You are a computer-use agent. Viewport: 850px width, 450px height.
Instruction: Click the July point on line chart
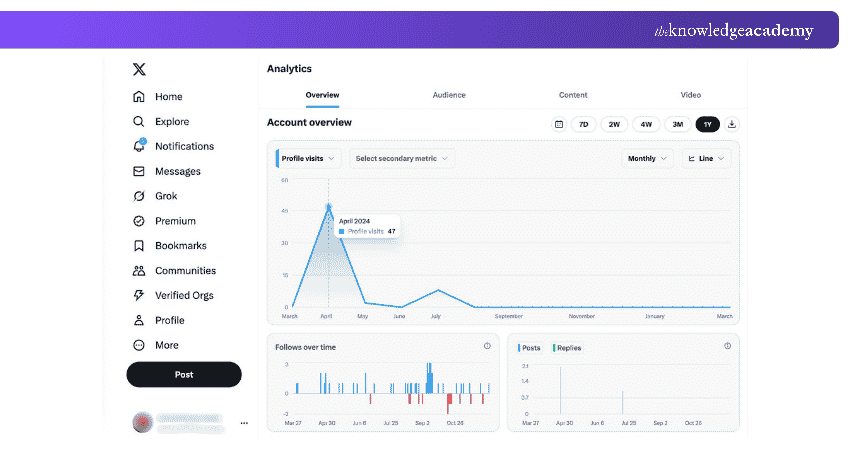[439, 291]
